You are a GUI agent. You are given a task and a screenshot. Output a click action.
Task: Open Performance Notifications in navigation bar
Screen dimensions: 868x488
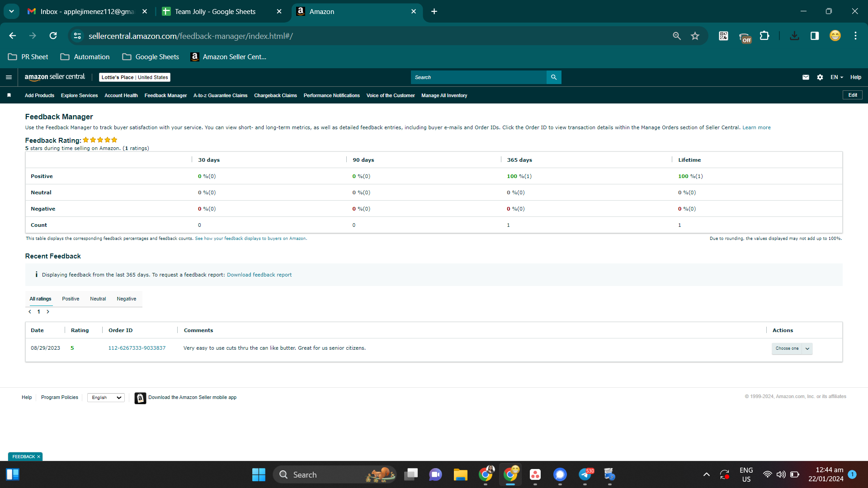pos(332,95)
